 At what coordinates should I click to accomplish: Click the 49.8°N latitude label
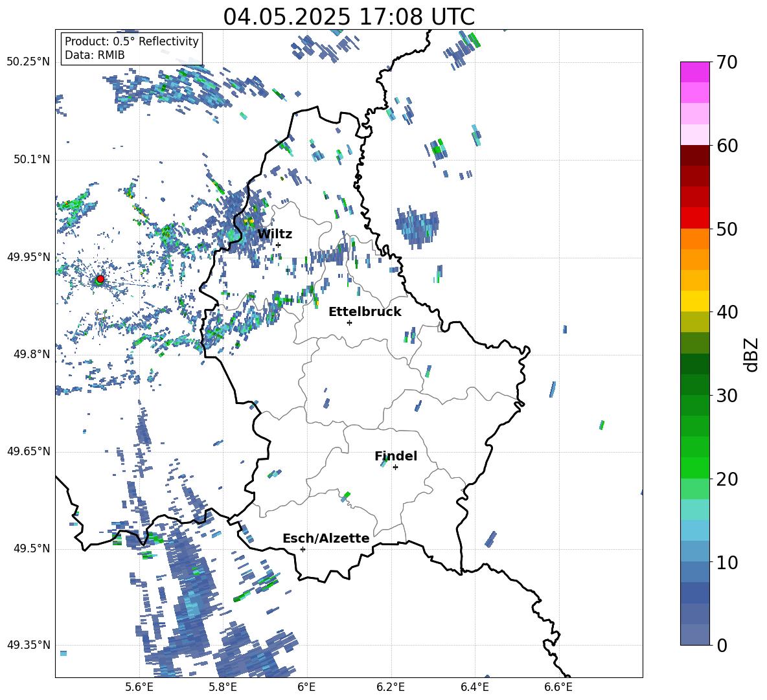click(x=31, y=354)
